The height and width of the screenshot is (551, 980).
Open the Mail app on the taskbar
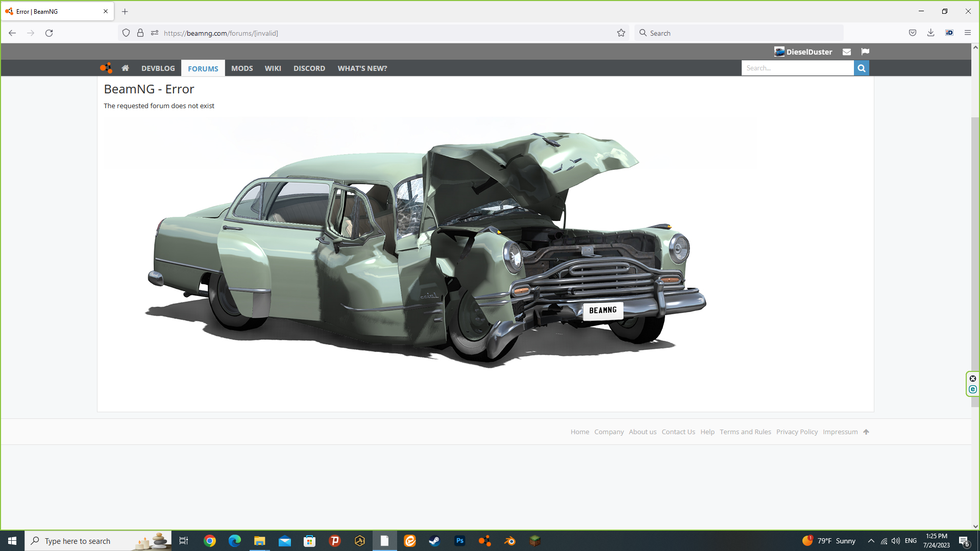point(285,541)
